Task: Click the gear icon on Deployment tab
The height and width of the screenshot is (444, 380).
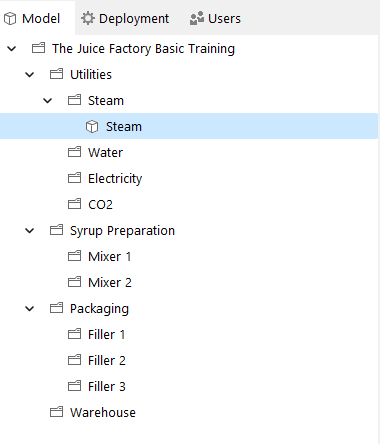Action: click(x=88, y=18)
